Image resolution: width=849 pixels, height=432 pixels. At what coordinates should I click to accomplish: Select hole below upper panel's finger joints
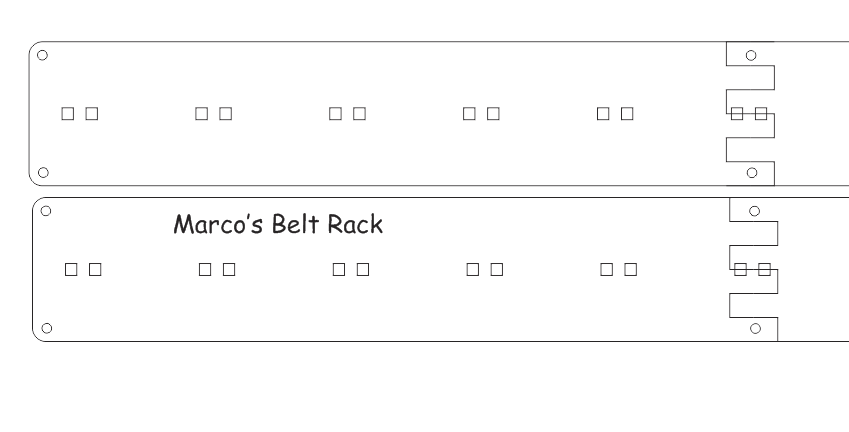tap(752, 173)
